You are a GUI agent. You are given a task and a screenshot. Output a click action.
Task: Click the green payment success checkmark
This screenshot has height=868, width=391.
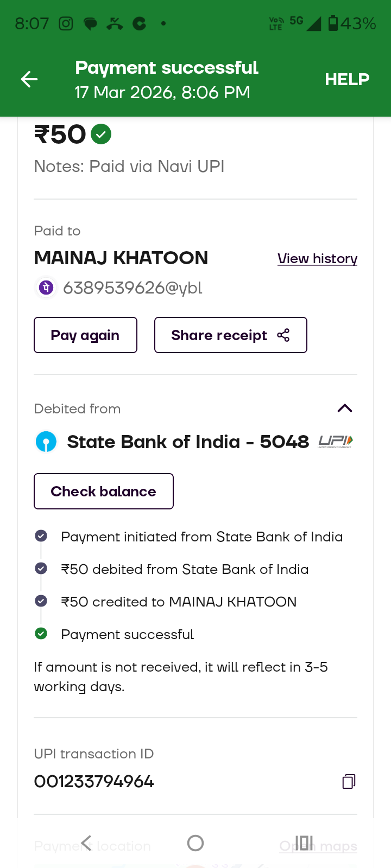click(101, 134)
